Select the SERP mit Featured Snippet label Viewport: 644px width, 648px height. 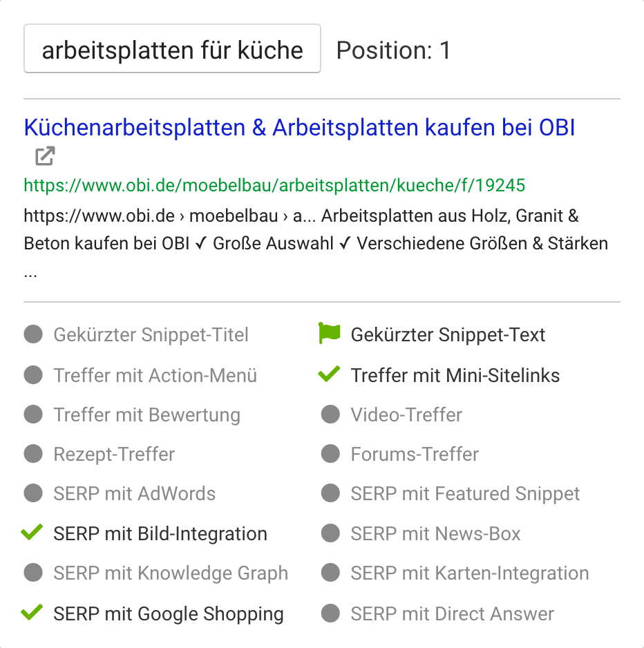tap(465, 495)
